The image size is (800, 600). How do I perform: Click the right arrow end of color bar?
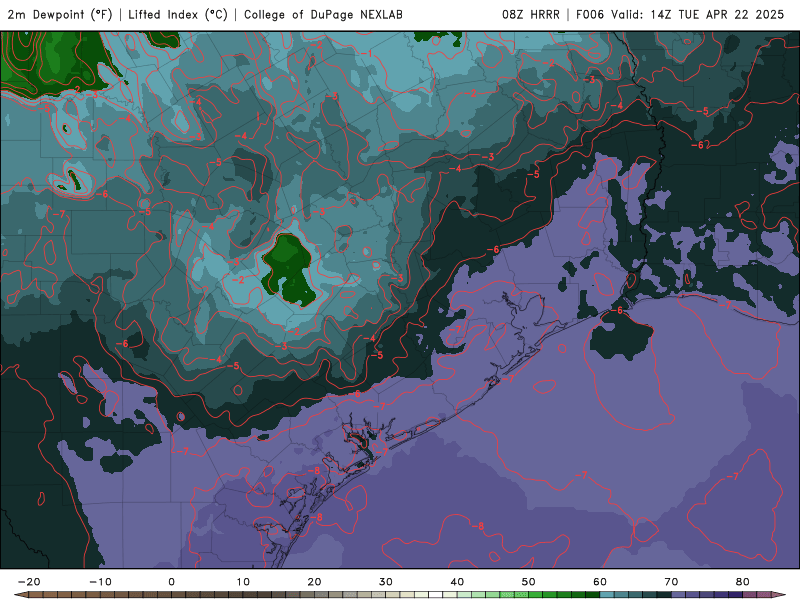click(779, 595)
